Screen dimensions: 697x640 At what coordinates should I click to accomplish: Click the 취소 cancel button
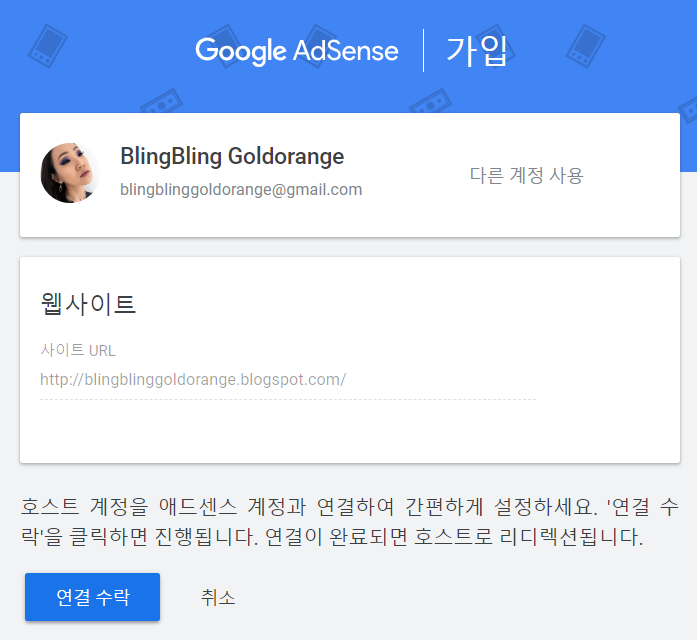pyautogui.click(x=218, y=597)
